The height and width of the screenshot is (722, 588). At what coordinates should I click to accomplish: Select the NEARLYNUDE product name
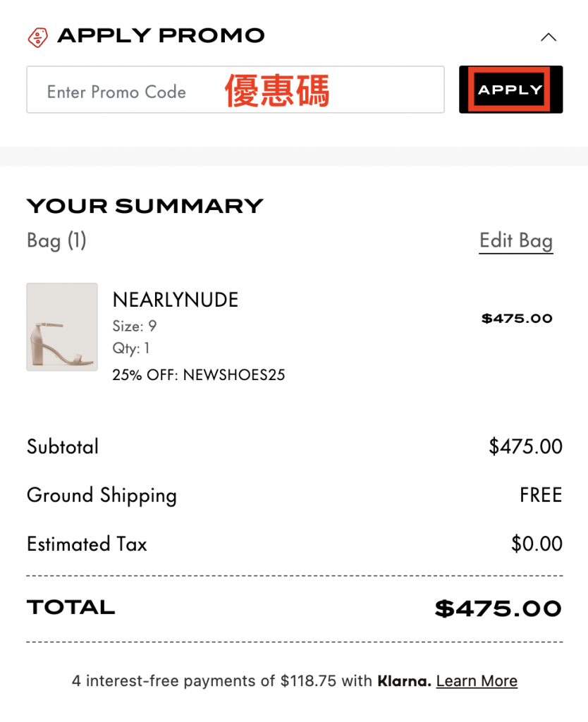click(x=176, y=300)
